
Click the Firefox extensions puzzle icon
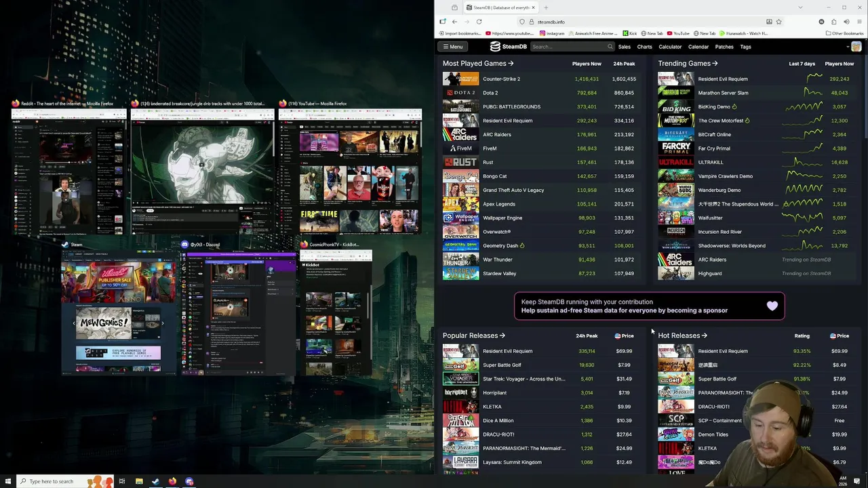tap(833, 22)
